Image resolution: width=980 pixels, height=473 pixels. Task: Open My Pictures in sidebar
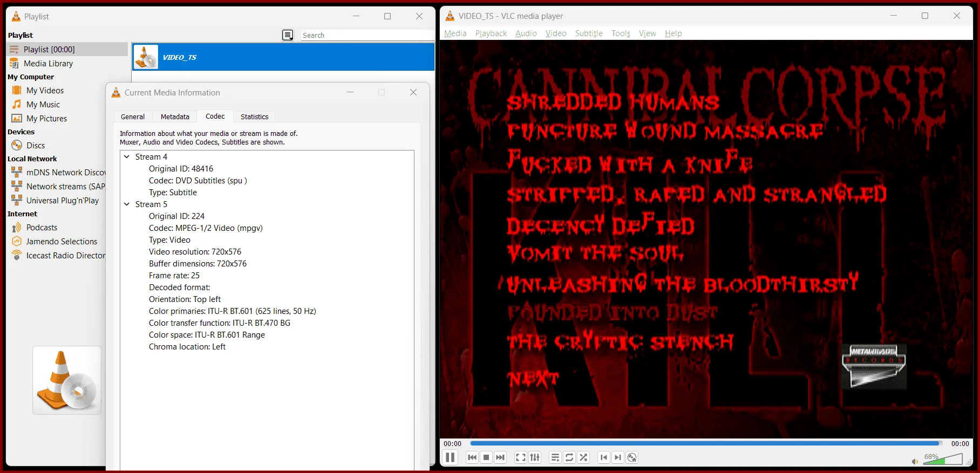pos(46,119)
